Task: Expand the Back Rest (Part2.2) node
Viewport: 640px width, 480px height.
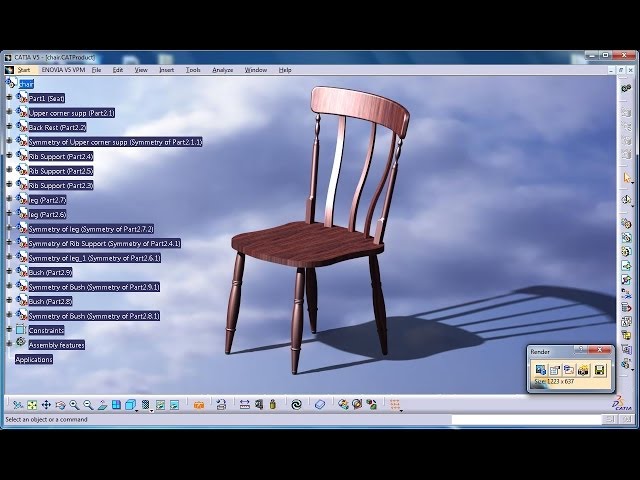Action: [9, 126]
